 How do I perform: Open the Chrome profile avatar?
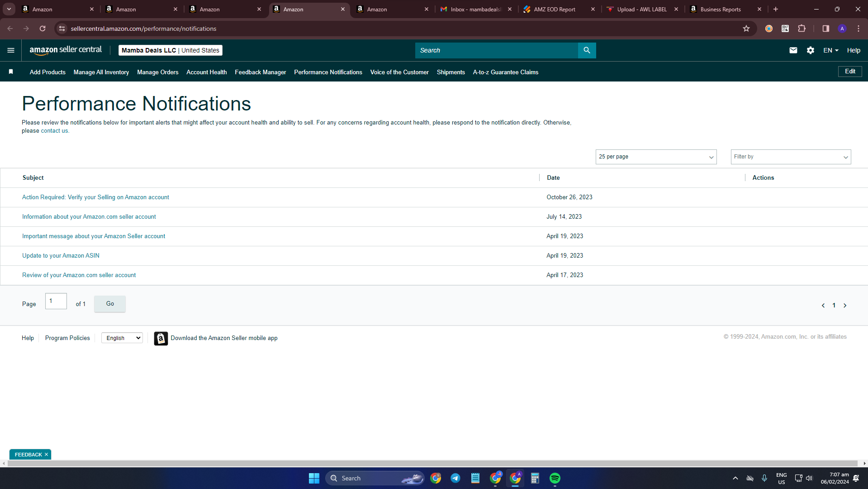[x=842, y=29]
